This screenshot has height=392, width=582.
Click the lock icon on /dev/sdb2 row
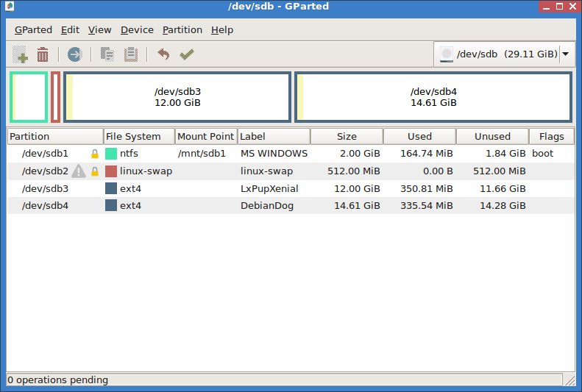click(95, 171)
